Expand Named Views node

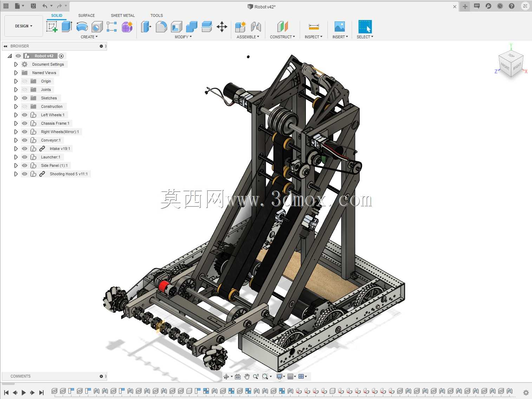coord(16,73)
